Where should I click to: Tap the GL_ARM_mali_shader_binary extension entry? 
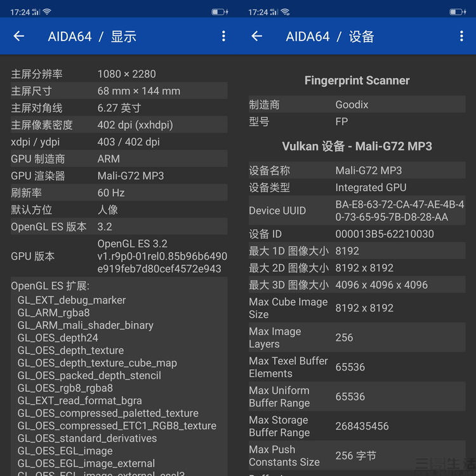pos(86,325)
